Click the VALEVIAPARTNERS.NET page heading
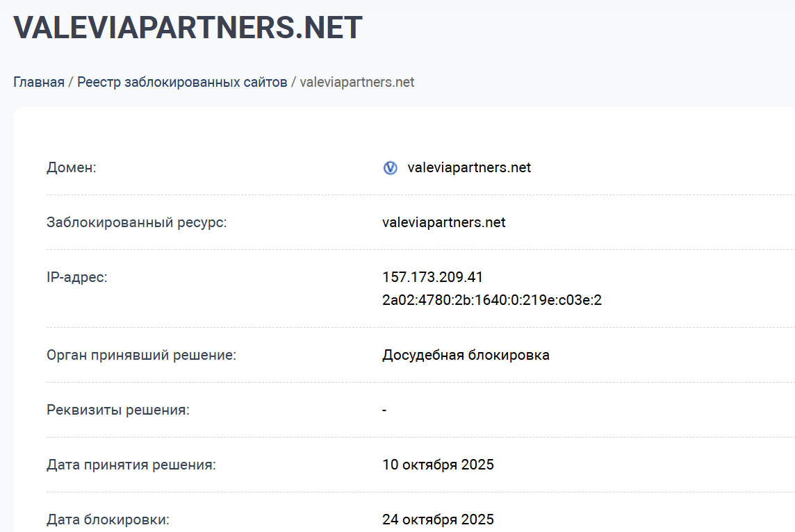Screen dimensions: 795x532 [x=188, y=28]
